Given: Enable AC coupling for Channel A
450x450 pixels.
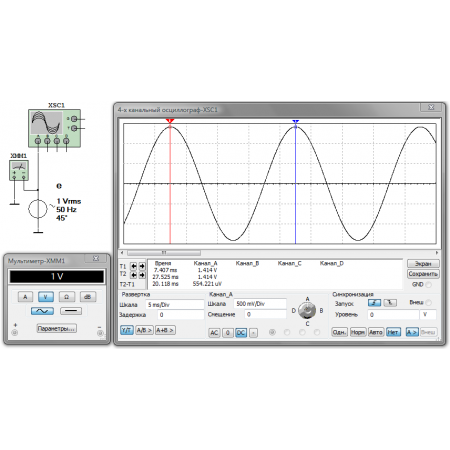Looking at the screenshot, I should point(214,333).
